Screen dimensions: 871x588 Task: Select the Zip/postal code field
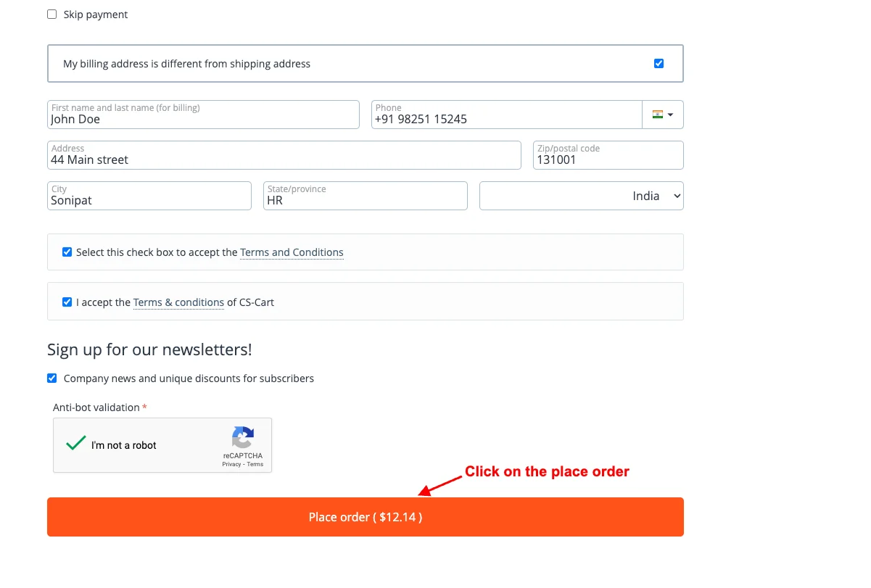608,155
